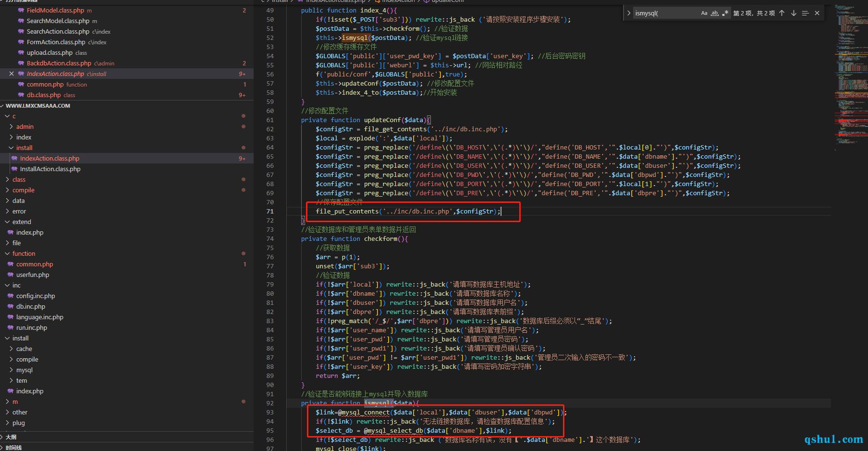Click PHP icon beside upload.class.php
Screen dimensions: 868x451
[21, 52]
